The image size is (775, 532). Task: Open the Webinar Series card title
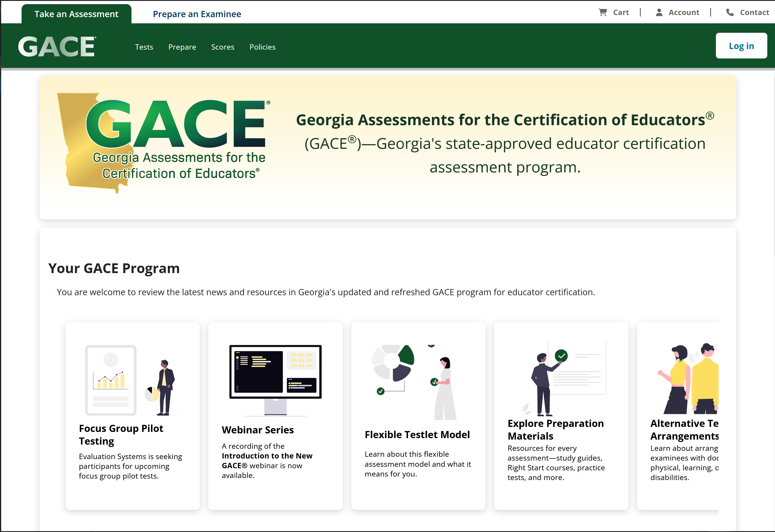(x=258, y=430)
